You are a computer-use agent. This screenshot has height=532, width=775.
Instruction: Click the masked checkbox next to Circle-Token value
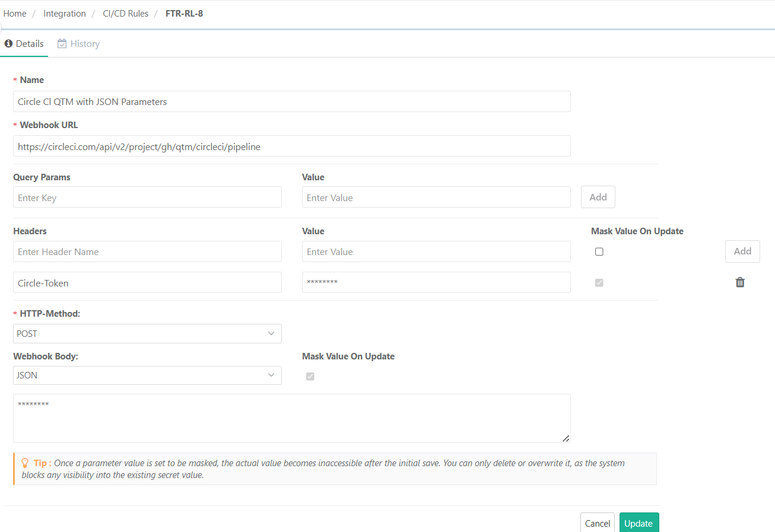(x=599, y=283)
